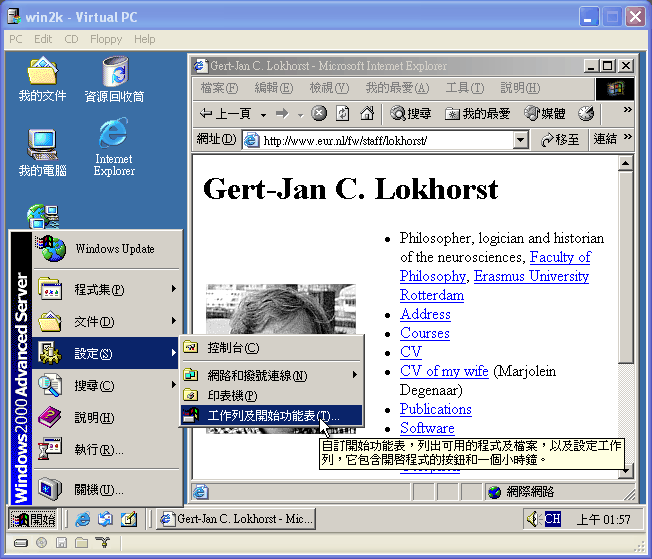
Task: Open the Recycle Bin desktop icon
Action: click(114, 79)
